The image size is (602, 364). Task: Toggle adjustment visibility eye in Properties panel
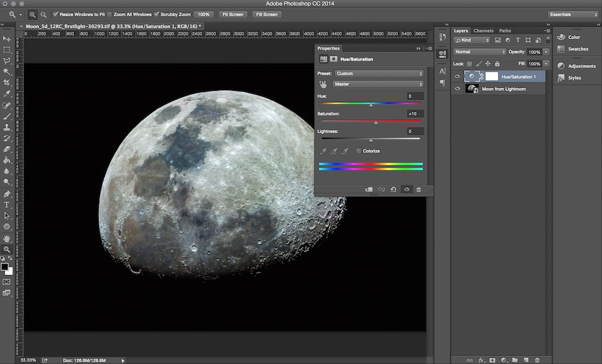[406, 190]
